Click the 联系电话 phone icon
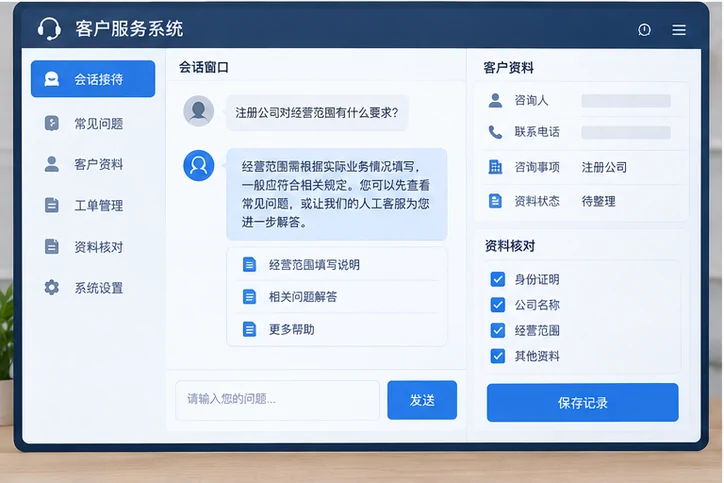Screen dimensions: 724x483 (x=495, y=132)
